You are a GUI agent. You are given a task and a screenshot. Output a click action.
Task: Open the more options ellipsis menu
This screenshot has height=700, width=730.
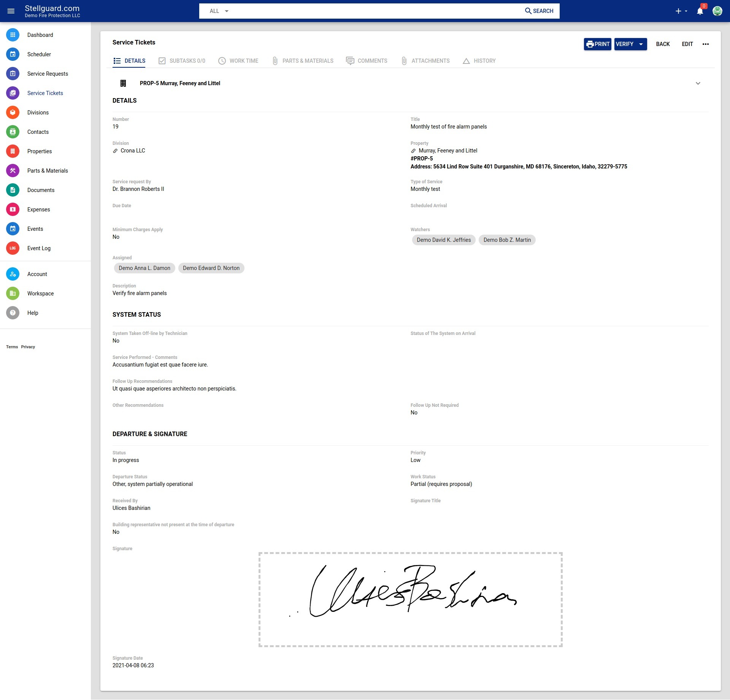(706, 44)
